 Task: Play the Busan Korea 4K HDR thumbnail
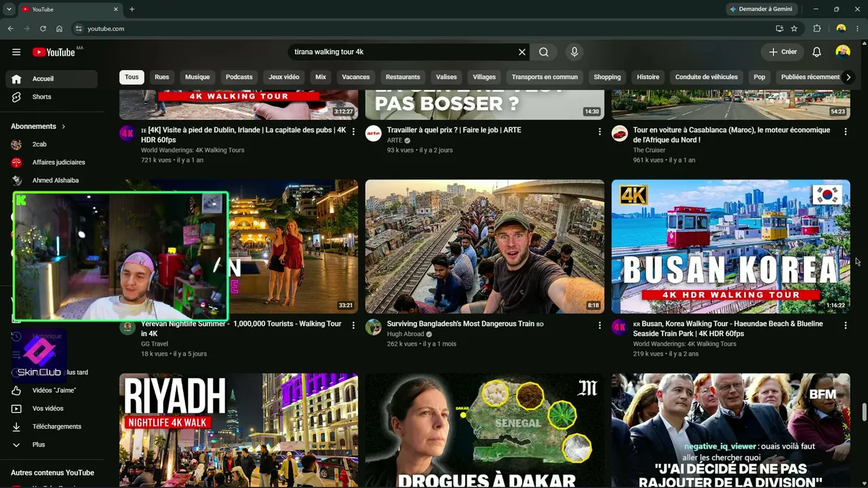tap(731, 247)
